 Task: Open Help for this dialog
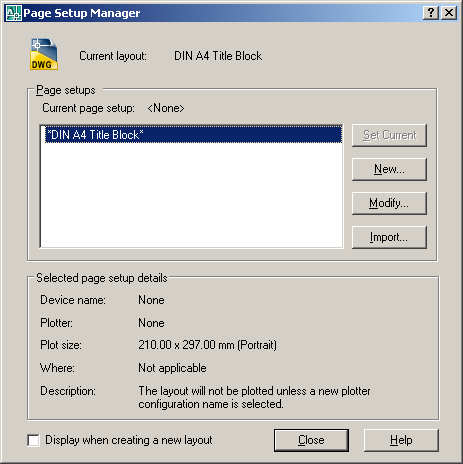(x=401, y=440)
